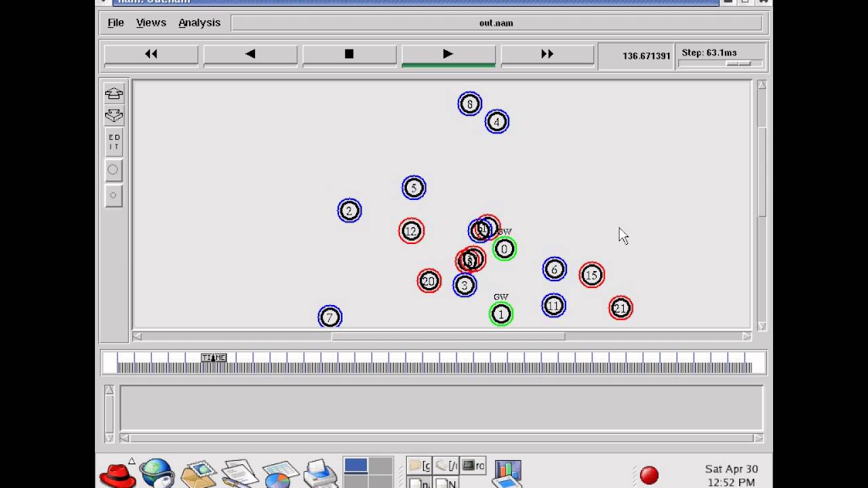The width and height of the screenshot is (868, 488).
Task: Switch to the 'ro' terminal window in taskbar
Action: (473, 466)
